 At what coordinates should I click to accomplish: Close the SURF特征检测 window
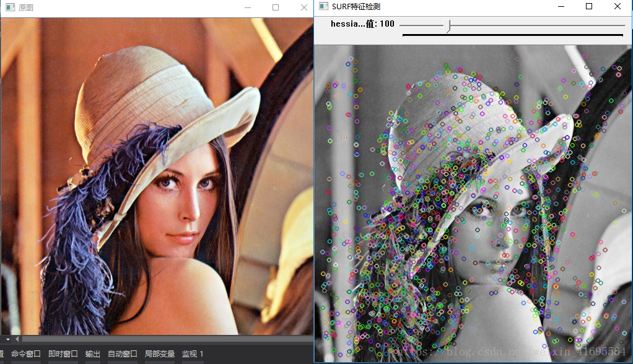(x=618, y=6)
